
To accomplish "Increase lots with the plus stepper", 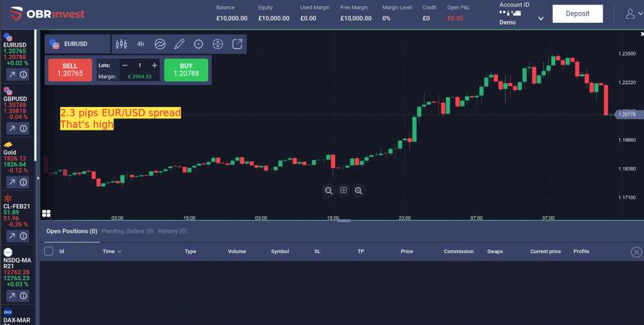I will click(x=155, y=66).
